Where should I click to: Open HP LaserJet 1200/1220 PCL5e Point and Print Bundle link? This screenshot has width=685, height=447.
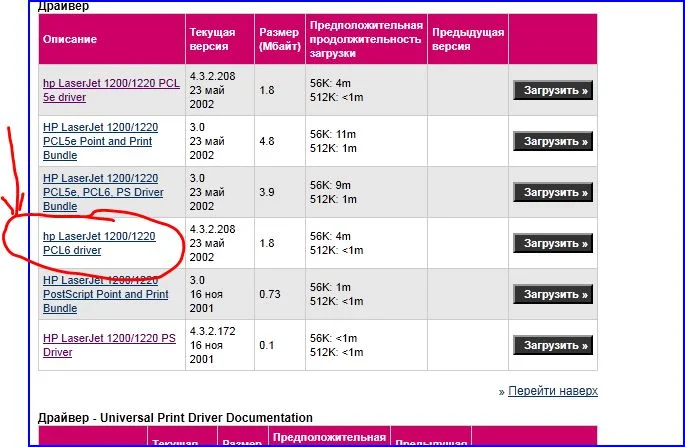(100, 141)
